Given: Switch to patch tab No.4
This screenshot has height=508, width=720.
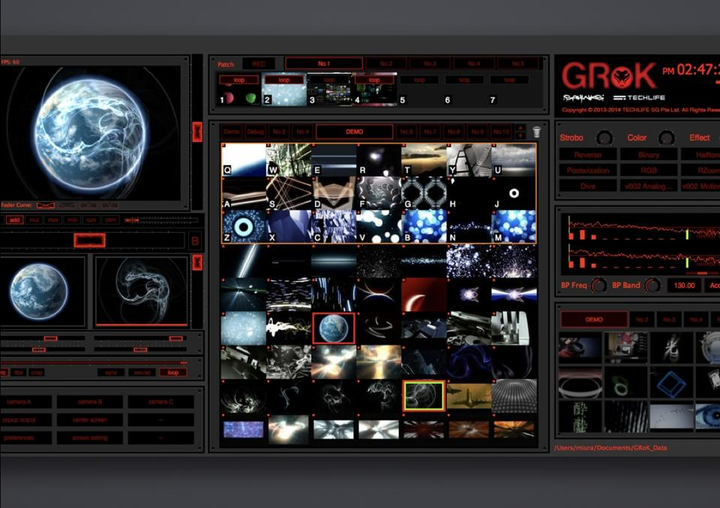Looking at the screenshot, I should pyautogui.click(x=474, y=63).
